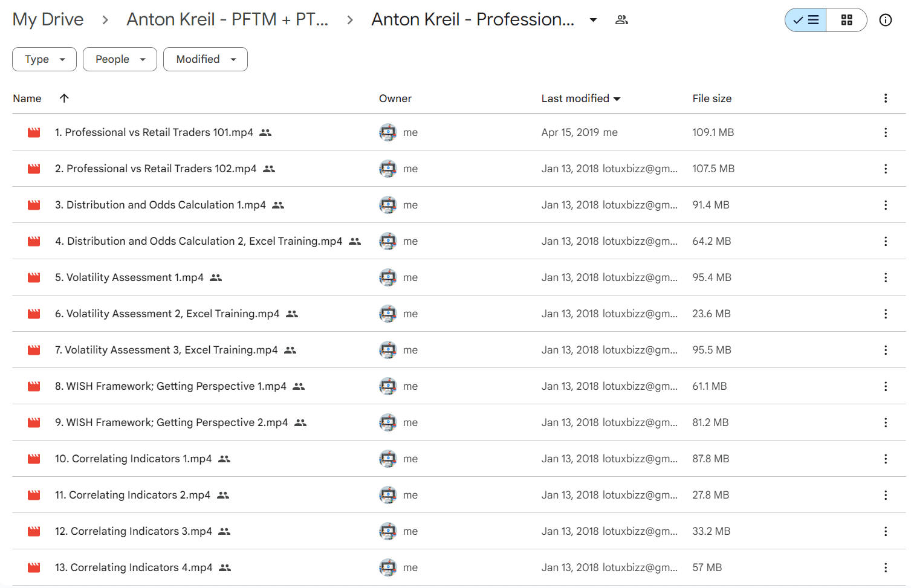Click owner avatar for 8. WISH Framework file
Screen dimensions: 911x588
tap(387, 386)
